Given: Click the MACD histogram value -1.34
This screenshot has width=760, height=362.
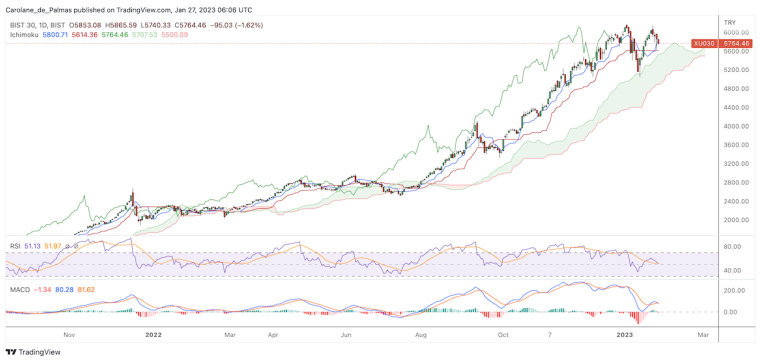Looking at the screenshot, I should [x=41, y=289].
